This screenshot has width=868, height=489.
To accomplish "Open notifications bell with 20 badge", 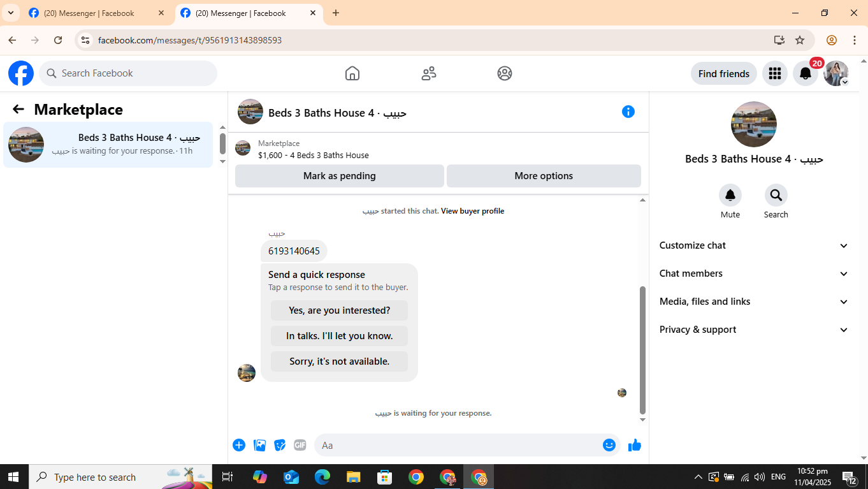I will click(x=806, y=73).
